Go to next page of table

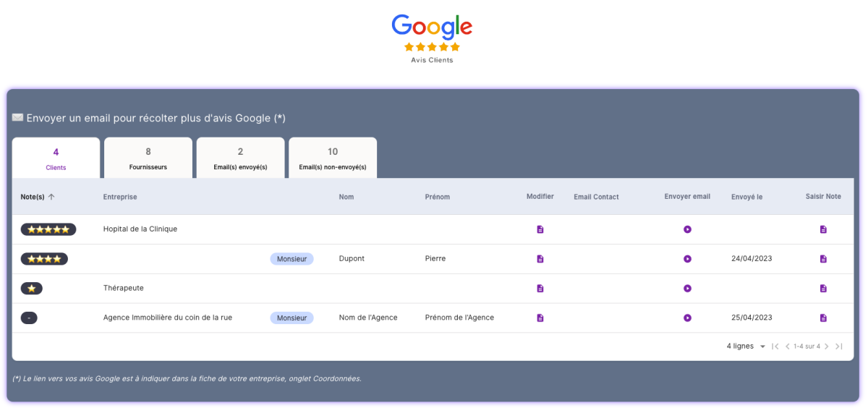point(827,347)
